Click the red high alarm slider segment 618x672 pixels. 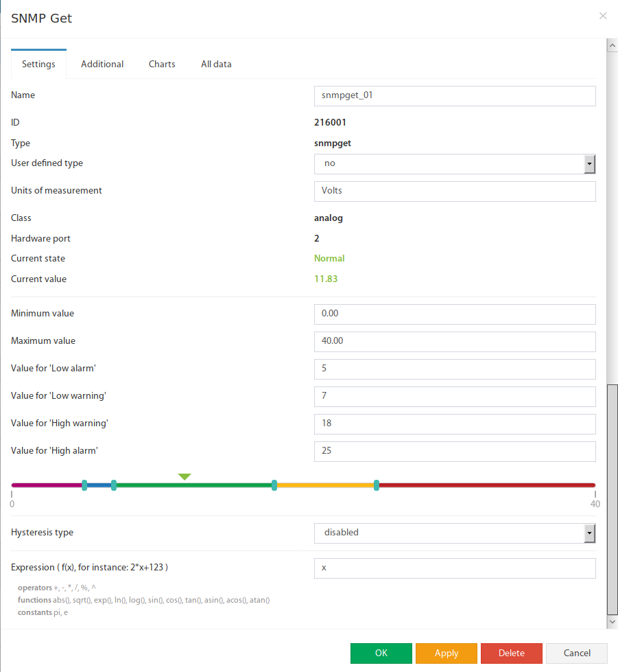coord(488,485)
